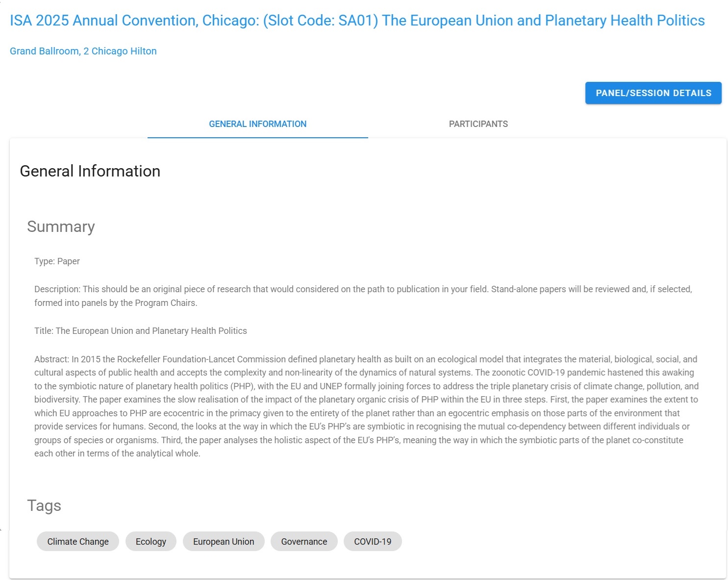
Task: Select the European Union tag chip
Action: coord(224,541)
